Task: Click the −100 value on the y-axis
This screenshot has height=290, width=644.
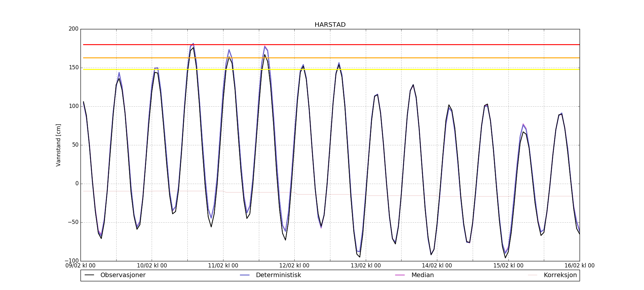Action: click(71, 261)
